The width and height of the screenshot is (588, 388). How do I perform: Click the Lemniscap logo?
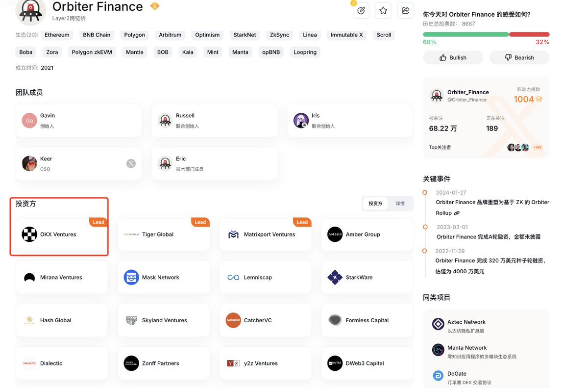(x=233, y=278)
